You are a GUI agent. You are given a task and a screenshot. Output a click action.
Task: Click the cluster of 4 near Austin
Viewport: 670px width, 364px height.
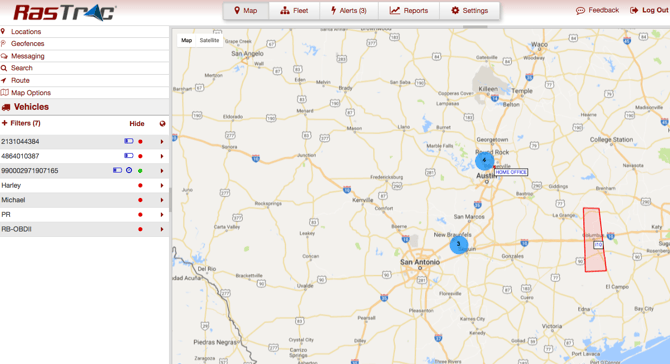484,161
